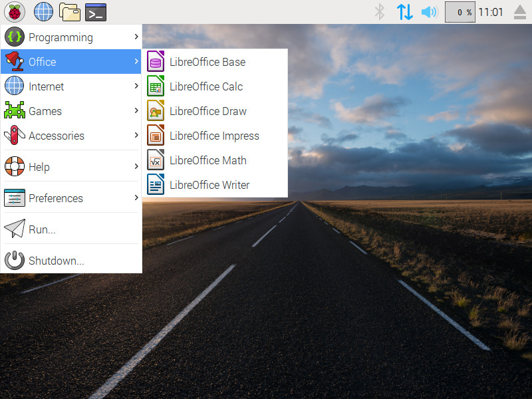Launch LibreOffice Draw from Office submenu
Screen dimensions: 532x399
pyautogui.click(x=215, y=110)
